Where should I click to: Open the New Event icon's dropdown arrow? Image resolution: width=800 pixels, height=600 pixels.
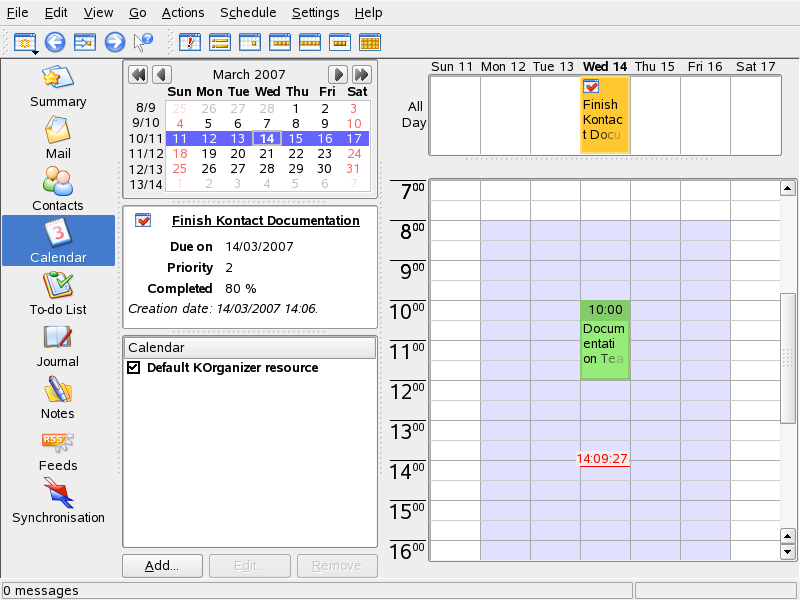pyautogui.click(x=35, y=52)
